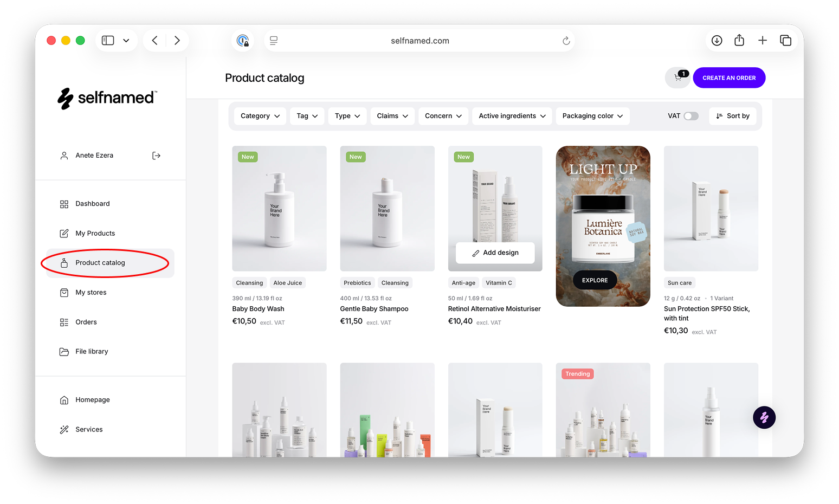Open the Active ingredients dropdown

(512, 116)
